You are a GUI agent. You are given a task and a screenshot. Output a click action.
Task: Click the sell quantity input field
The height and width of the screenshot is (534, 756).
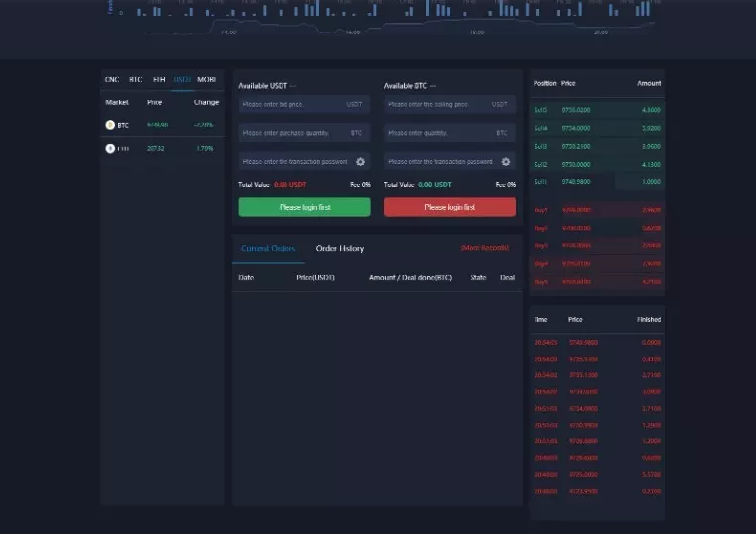click(x=439, y=132)
